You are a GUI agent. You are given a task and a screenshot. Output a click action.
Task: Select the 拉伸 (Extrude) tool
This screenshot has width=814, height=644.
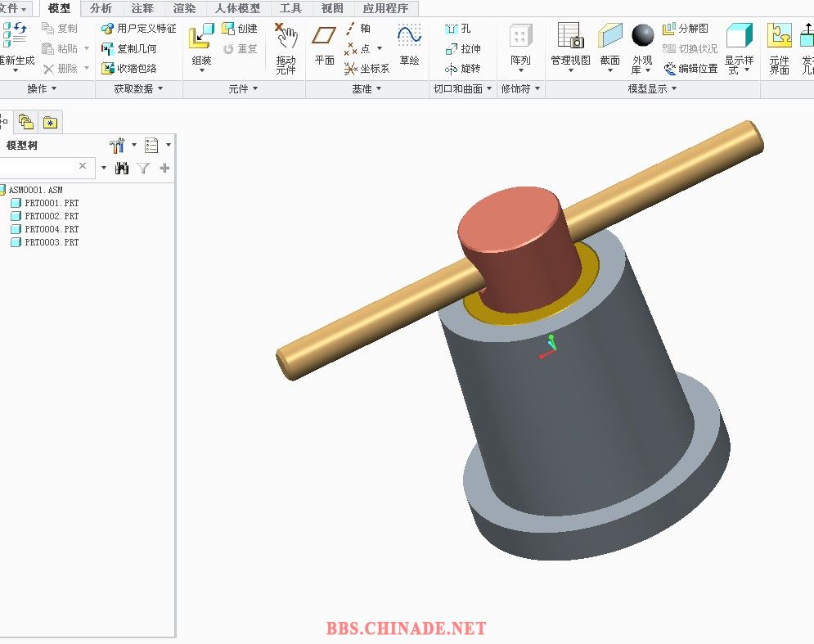click(462, 49)
